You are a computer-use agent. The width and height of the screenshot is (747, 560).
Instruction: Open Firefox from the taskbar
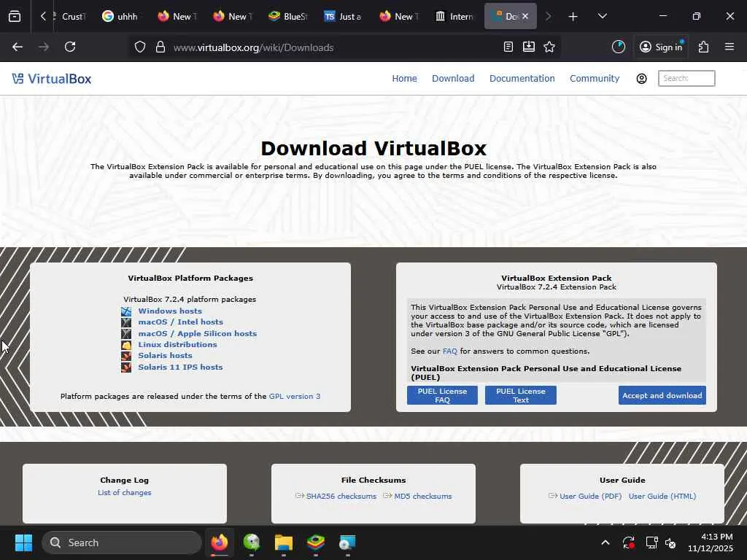point(220,542)
